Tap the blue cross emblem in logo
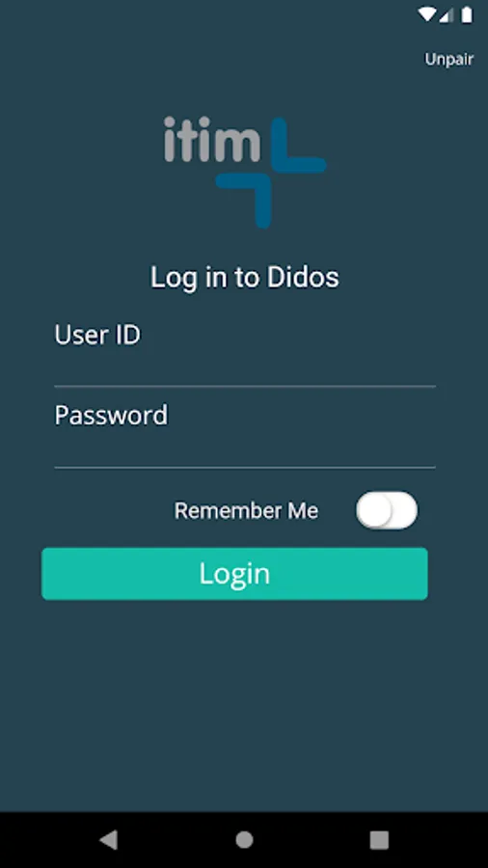Screen dimensions: 488x868 coord(271,173)
